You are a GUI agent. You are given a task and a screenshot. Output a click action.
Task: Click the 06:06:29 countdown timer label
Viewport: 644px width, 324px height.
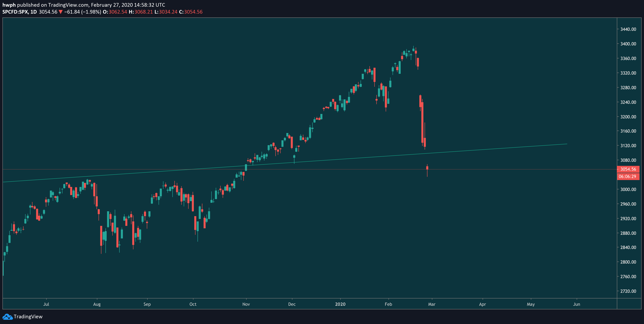pos(628,177)
